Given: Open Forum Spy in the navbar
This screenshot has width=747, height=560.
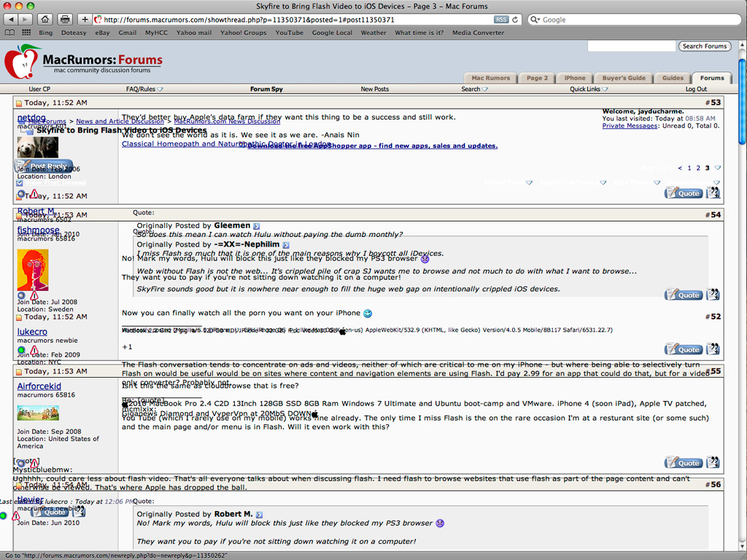Looking at the screenshot, I should point(266,89).
